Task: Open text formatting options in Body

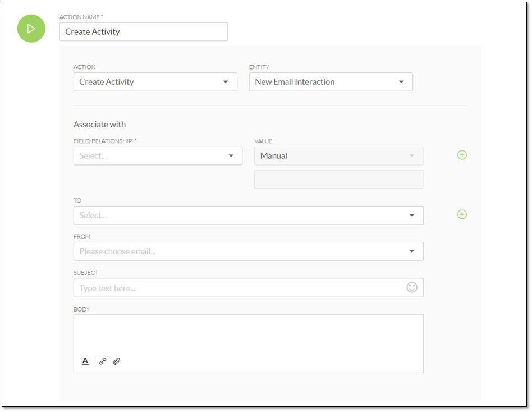Action: (x=85, y=361)
